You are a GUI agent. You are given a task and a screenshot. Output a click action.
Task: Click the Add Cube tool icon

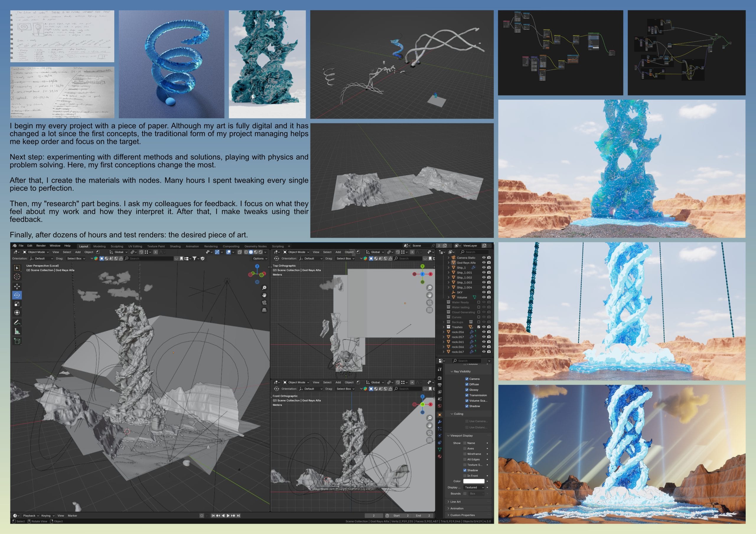coord(17,341)
